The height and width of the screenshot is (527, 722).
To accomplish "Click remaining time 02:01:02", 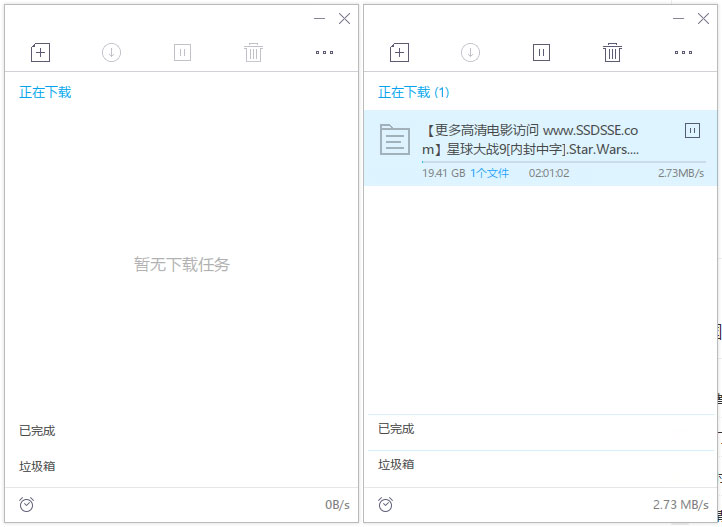I will [x=549, y=174].
